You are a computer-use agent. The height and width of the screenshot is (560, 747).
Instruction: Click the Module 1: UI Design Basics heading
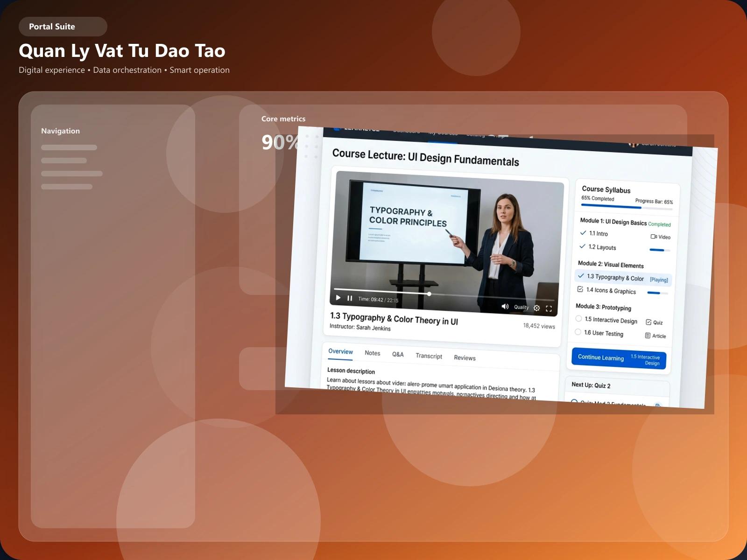pos(613,222)
